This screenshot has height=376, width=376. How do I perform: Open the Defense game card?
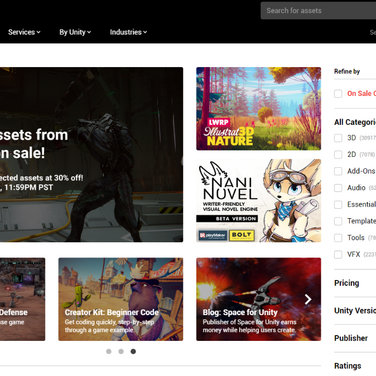click(22, 299)
